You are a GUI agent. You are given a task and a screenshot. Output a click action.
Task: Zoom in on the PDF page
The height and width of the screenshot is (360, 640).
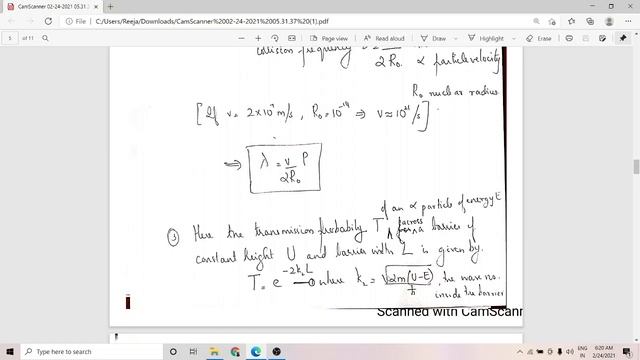258,38
